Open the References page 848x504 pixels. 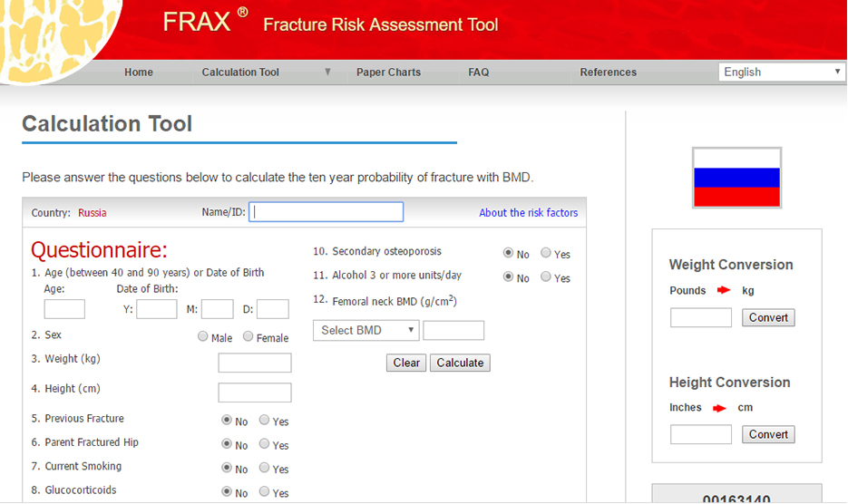[x=608, y=72]
